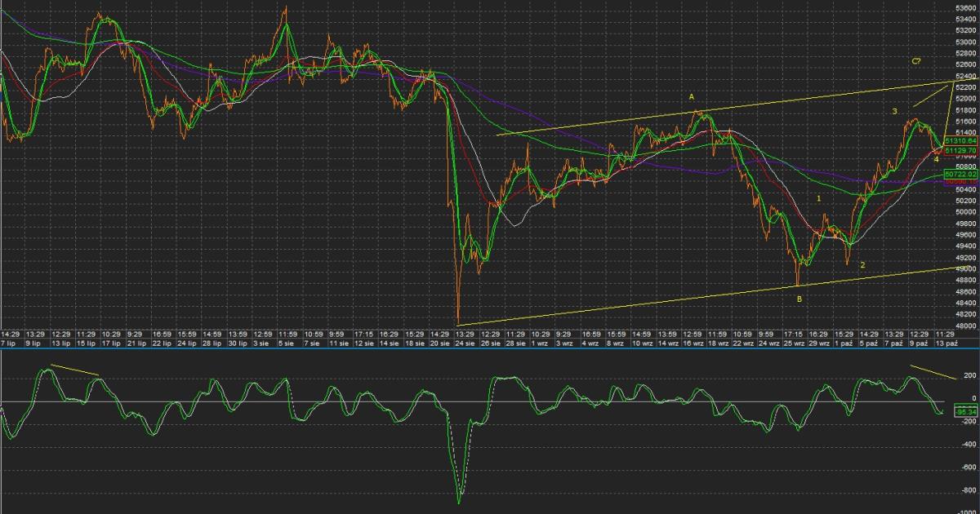Click the 16 wrz date on time axis
Image resolution: width=980 pixels, height=514 pixels.
tap(693, 344)
